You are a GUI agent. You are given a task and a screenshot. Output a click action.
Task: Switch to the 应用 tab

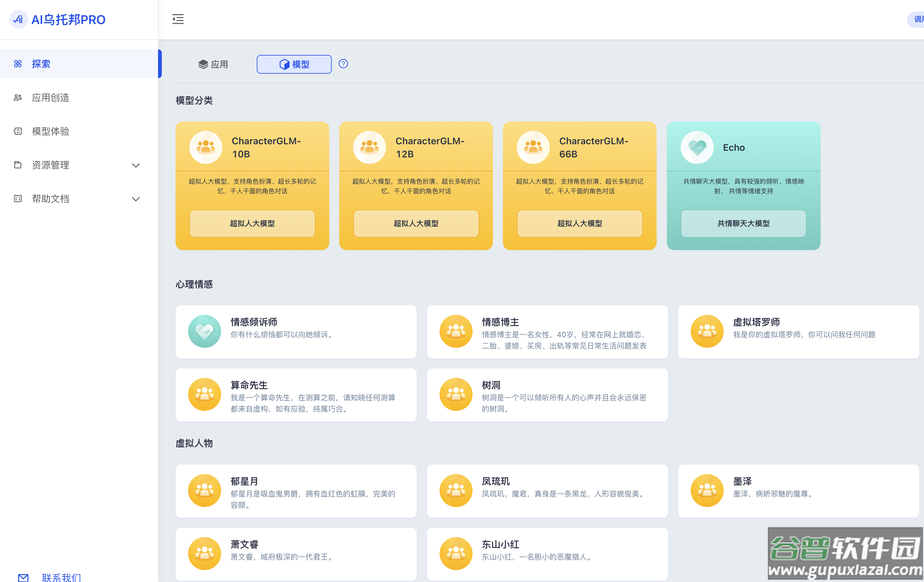pos(213,64)
